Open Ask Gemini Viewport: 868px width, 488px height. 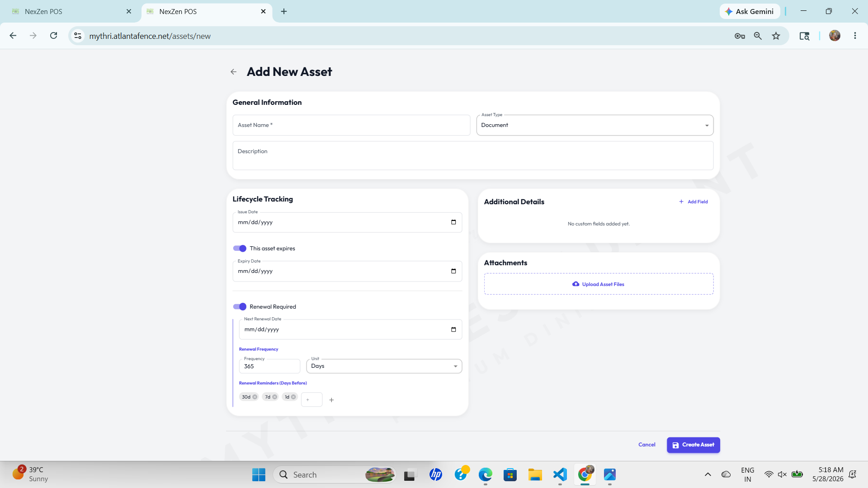click(x=750, y=11)
